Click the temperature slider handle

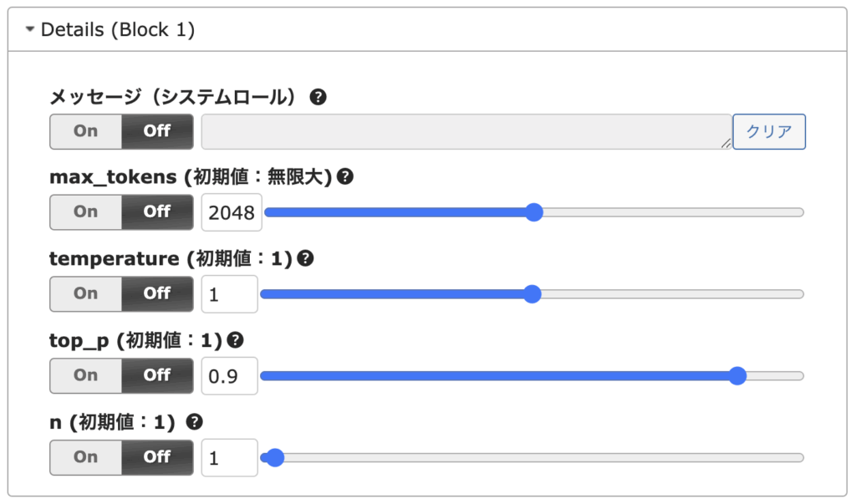(532, 294)
